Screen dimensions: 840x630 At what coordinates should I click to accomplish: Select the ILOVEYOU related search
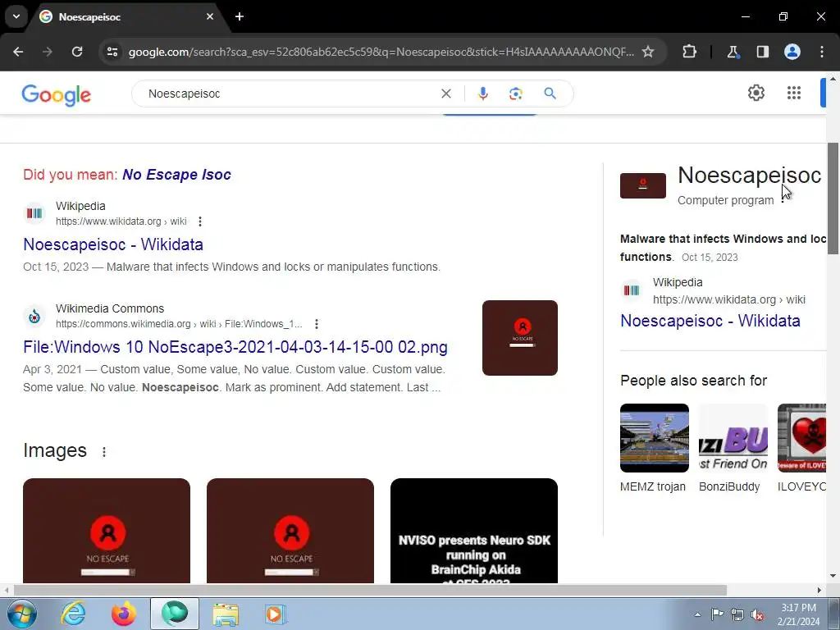click(801, 449)
